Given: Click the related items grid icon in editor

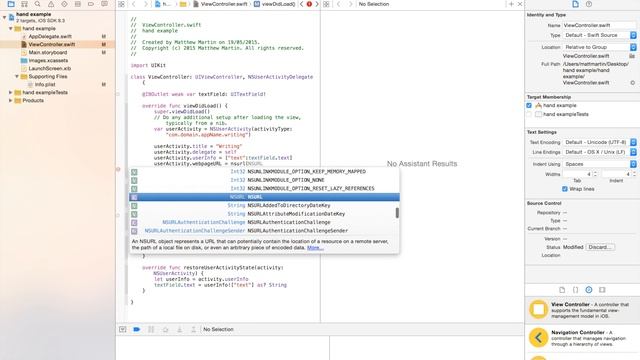Looking at the screenshot, I should tap(121, 4).
